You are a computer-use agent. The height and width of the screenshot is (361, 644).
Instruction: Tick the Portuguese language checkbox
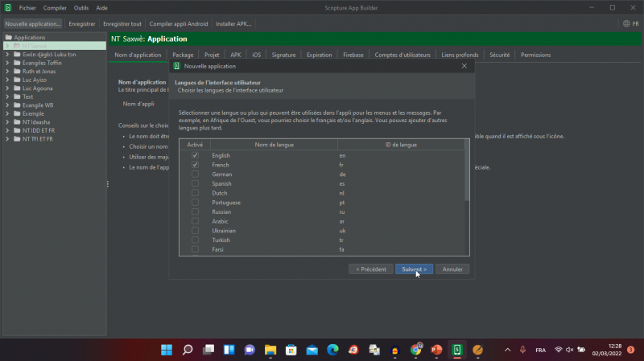tap(195, 203)
